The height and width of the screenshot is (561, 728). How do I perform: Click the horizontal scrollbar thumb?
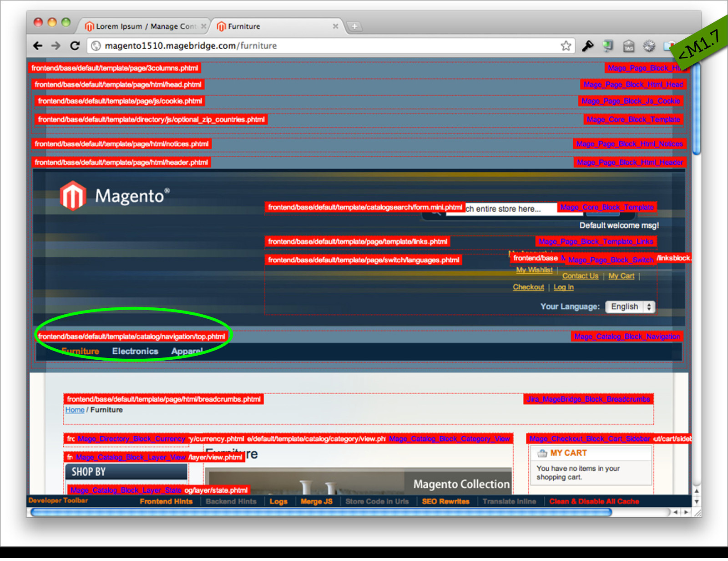pyautogui.click(x=321, y=512)
